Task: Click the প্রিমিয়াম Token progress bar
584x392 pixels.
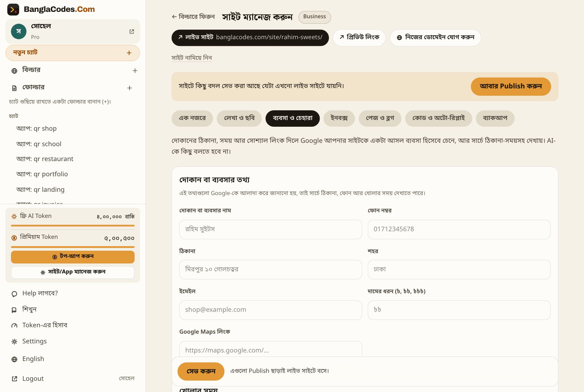Action: [x=73, y=247]
